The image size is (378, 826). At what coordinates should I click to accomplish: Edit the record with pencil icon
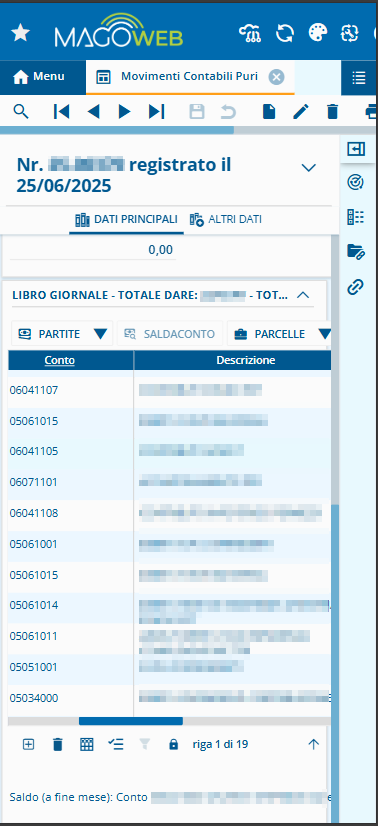301,112
